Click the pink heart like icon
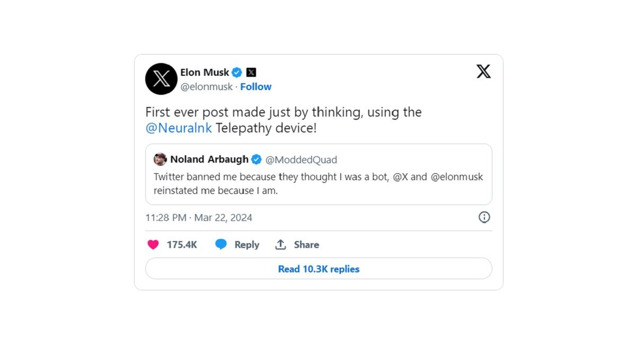Screen dimensions: 636x364 (x=153, y=245)
